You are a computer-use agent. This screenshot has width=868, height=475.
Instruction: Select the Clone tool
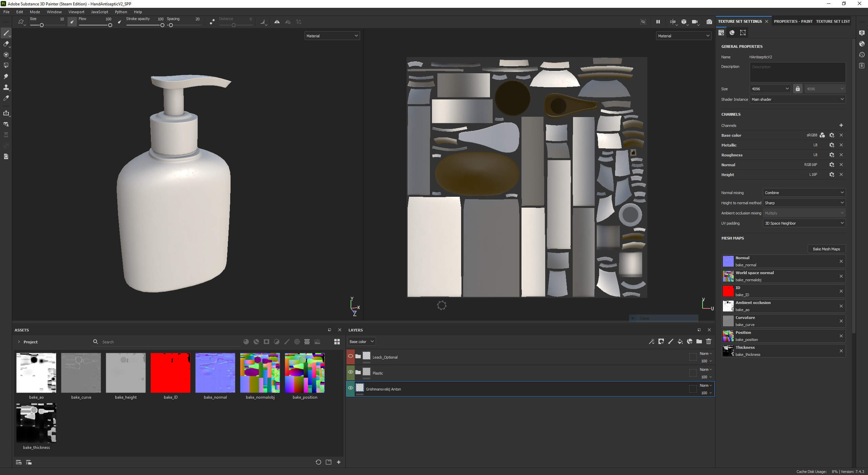(6, 87)
